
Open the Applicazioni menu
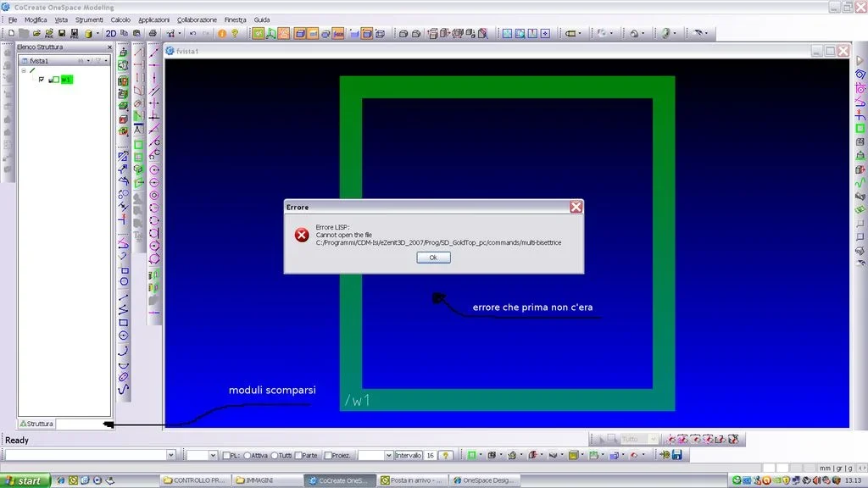point(153,19)
